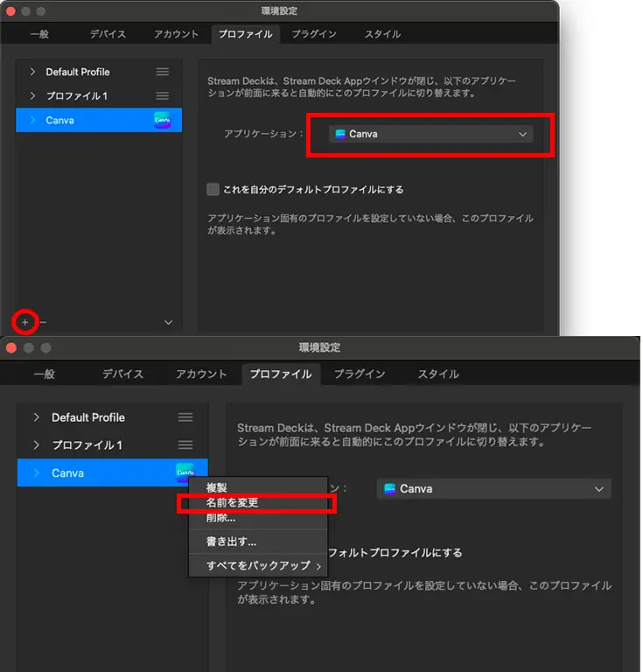The height and width of the screenshot is (672, 643).
Task: Select Default Profile row in lower window
Action: [113, 417]
